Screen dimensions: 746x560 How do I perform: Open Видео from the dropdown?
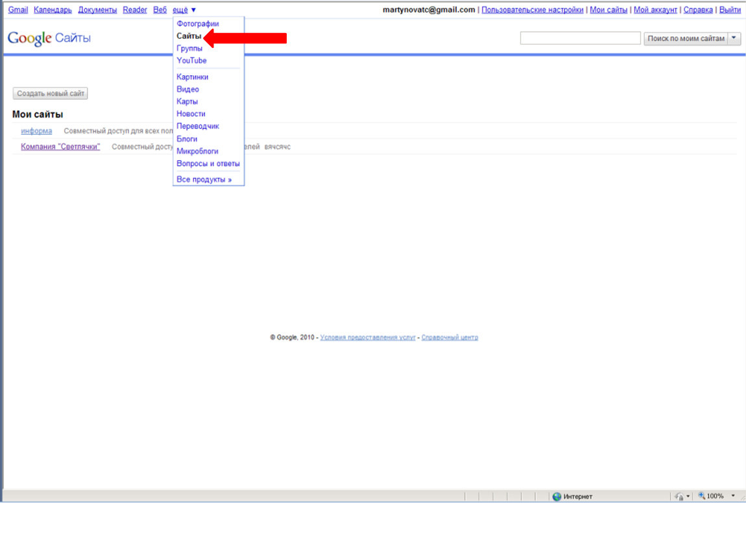click(x=187, y=89)
